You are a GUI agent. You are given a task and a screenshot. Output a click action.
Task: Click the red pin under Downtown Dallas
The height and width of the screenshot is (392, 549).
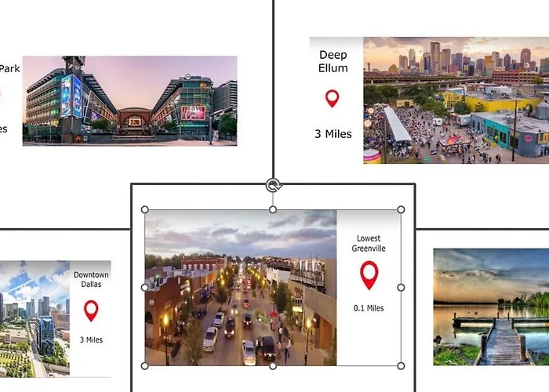[91, 310]
